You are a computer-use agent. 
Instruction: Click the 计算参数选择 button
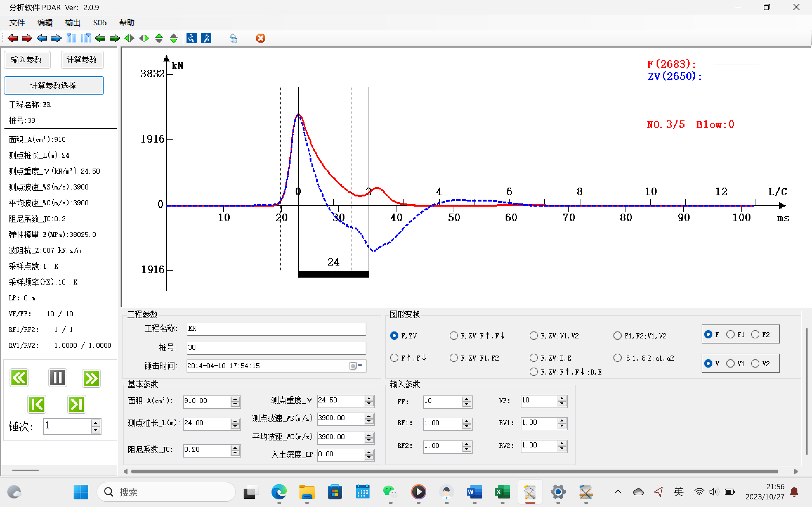coord(54,86)
